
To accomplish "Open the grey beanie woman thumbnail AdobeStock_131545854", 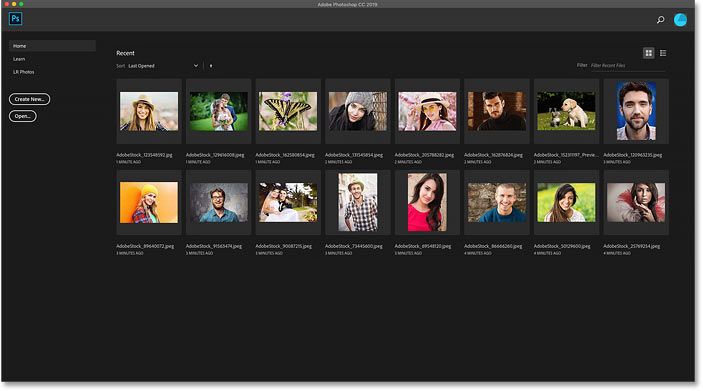I will tap(358, 111).
